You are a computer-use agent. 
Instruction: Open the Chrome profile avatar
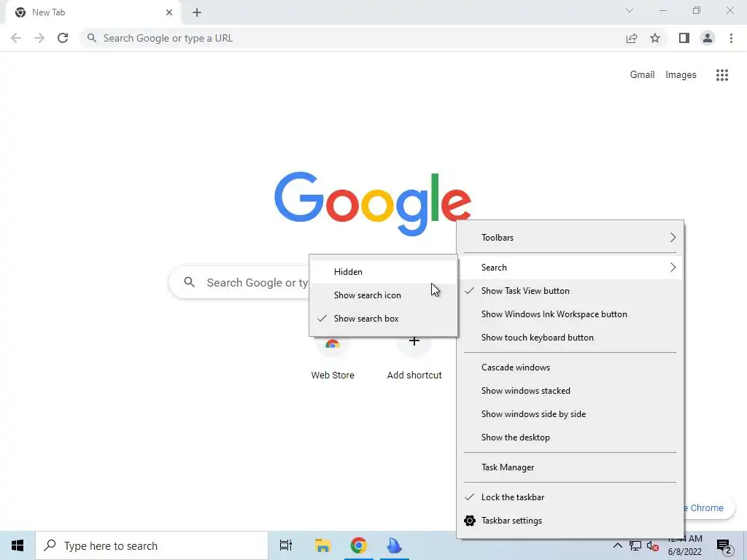click(708, 38)
